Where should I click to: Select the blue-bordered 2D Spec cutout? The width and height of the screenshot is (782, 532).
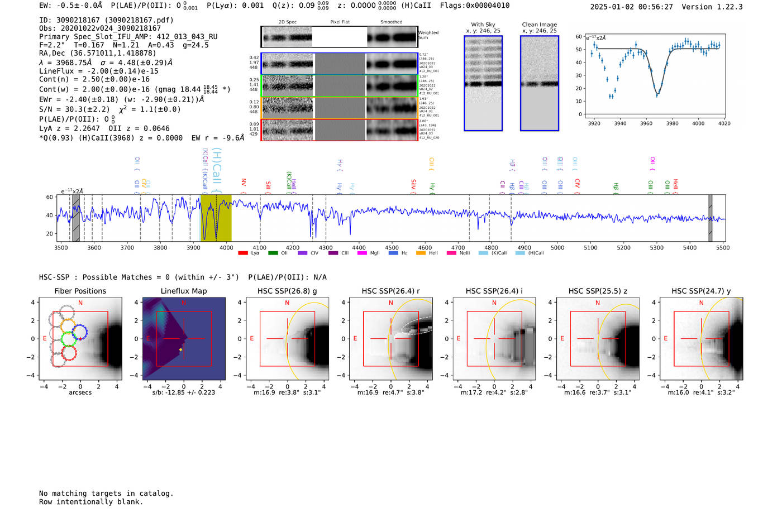[x=287, y=64]
